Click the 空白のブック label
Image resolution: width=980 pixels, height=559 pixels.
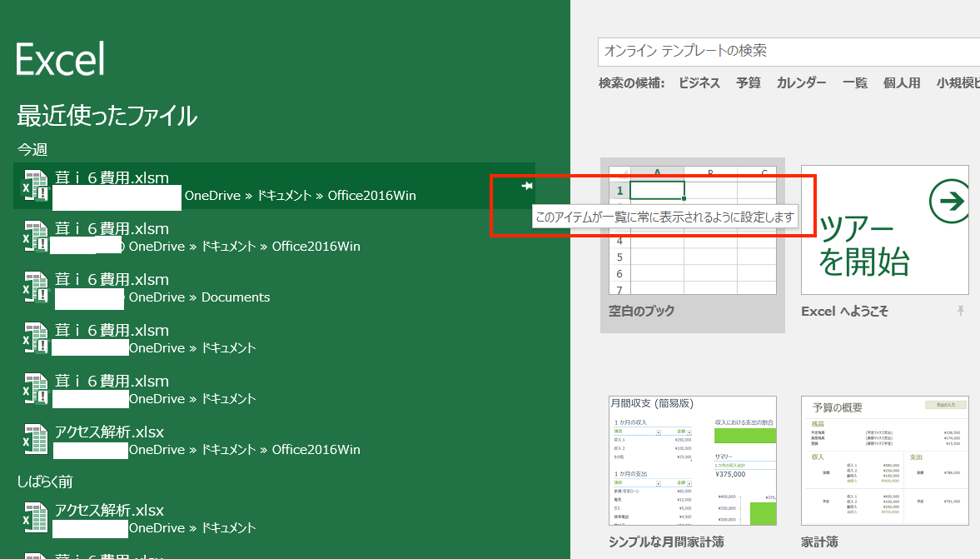(x=642, y=311)
